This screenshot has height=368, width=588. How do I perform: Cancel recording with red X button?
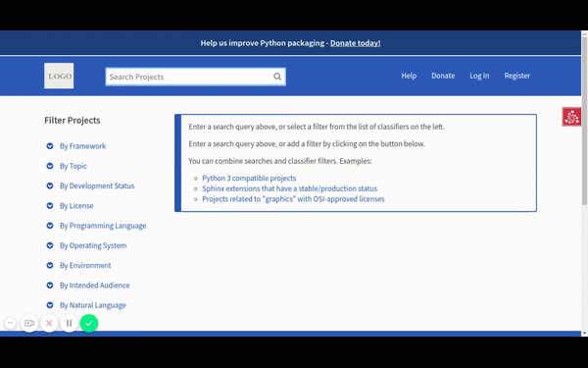coord(49,323)
